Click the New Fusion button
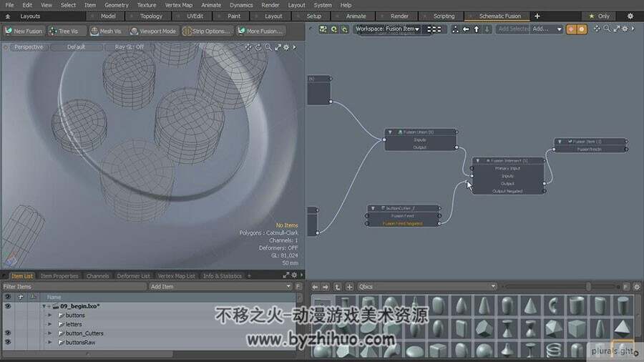 tap(24, 31)
